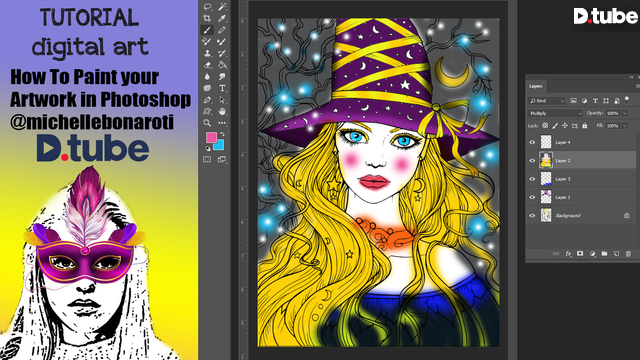
Task: Toggle visibility of Layer 3
Action: (x=532, y=179)
